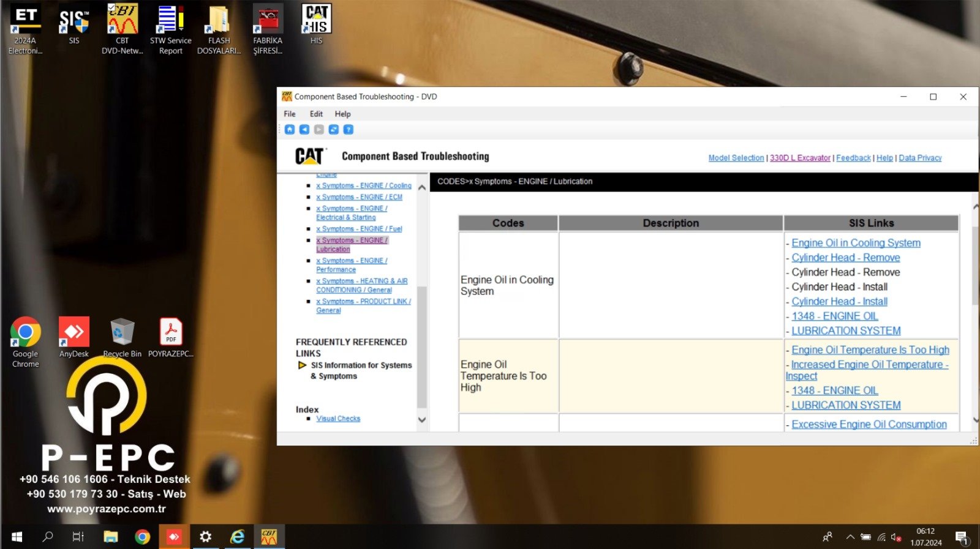This screenshot has height=549, width=980.
Task: Open Settings gear on taskbar
Action: pyautogui.click(x=206, y=537)
